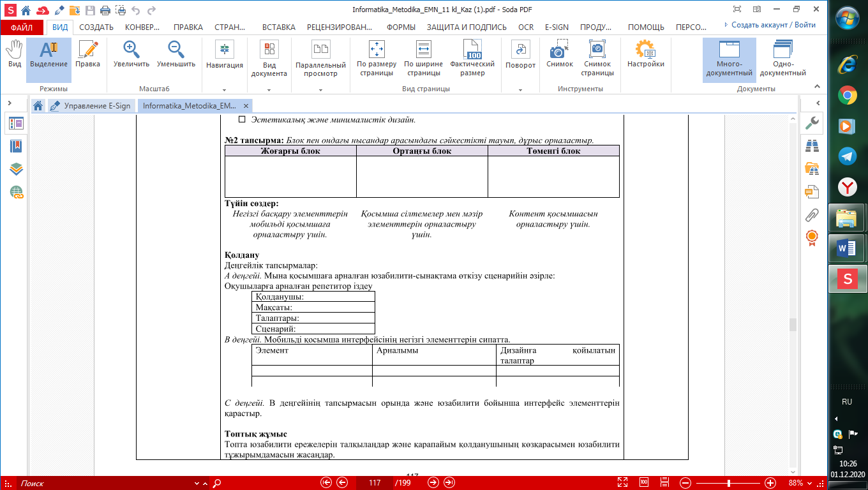This screenshot has height=490, width=868.
Task: Zoom in with Увеличить button
Action: coord(131,55)
